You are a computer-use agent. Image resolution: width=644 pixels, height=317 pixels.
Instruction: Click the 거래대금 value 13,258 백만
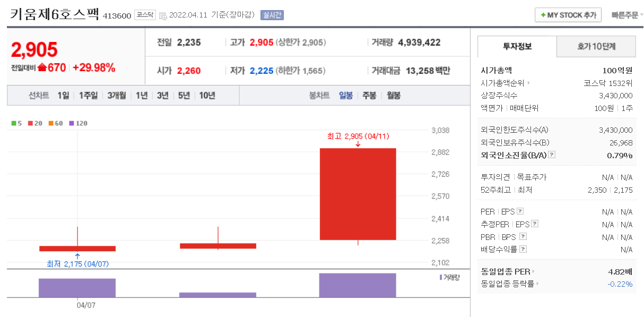pos(428,70)
